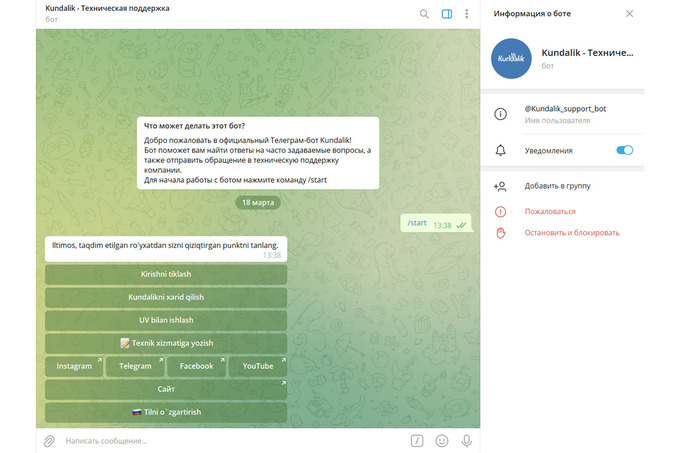Open search in chat header

click(x=424, y=14)
